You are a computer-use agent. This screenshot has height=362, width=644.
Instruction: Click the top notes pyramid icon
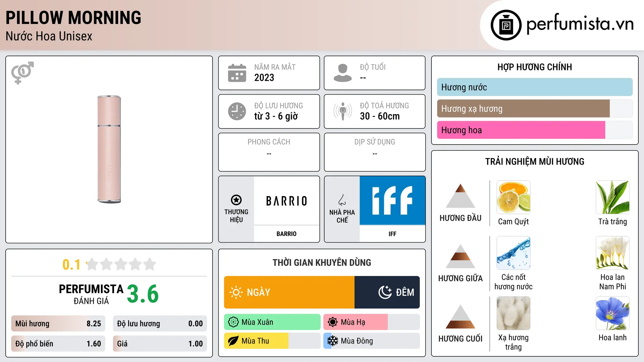[x=460, y=196]
